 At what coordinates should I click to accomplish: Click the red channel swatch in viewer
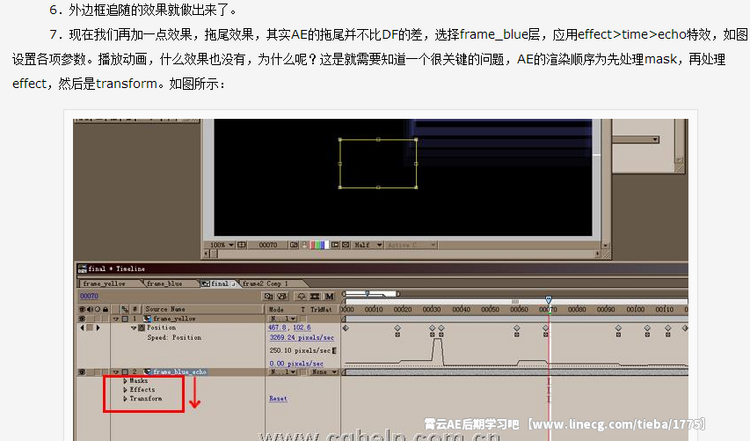pyautogui.click(x=313, y=245)
